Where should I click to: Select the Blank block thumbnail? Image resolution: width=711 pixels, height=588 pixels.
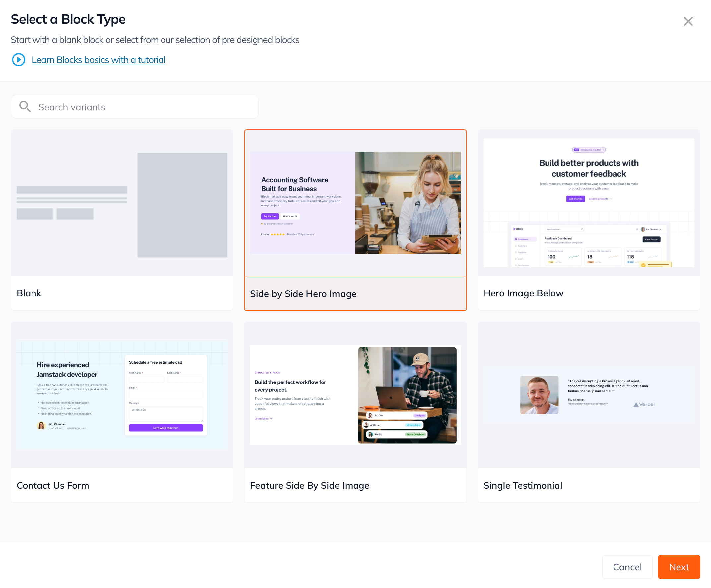coord(122,203)
